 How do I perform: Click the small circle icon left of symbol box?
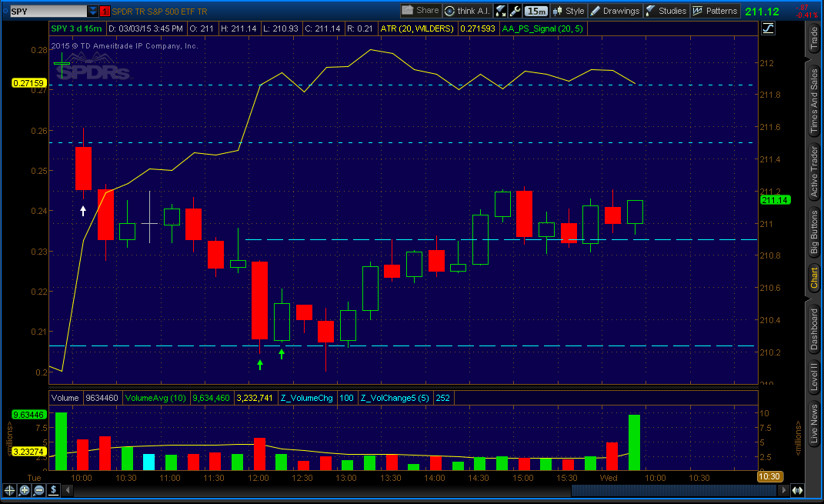point(5,11)
